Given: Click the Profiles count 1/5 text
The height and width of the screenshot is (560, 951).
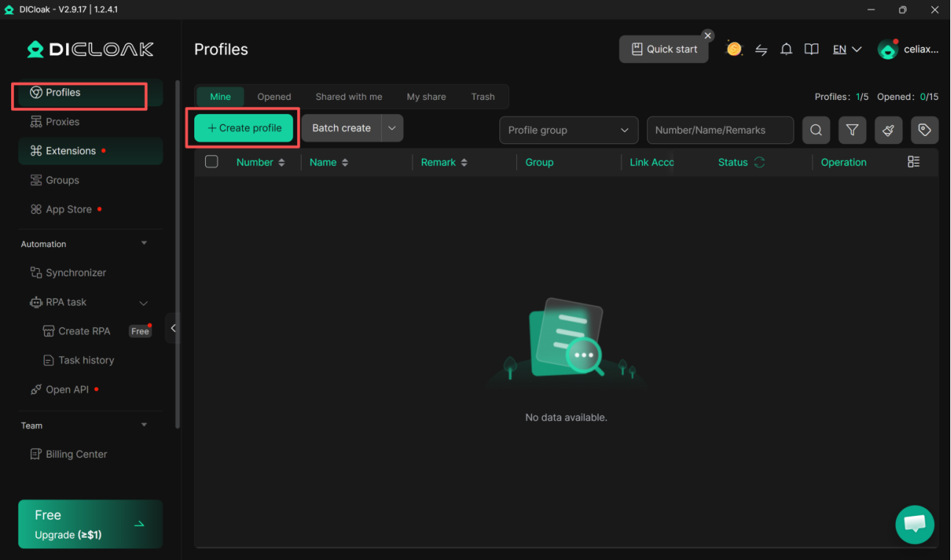Looking at the screenshot, I should pos(841,97).
